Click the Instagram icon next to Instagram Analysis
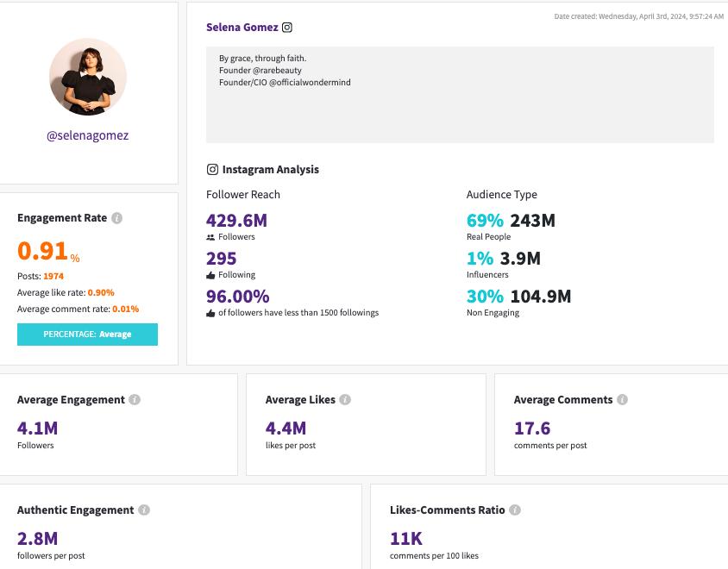The height and width of the screenshot is (569, 728). (212, 169)
